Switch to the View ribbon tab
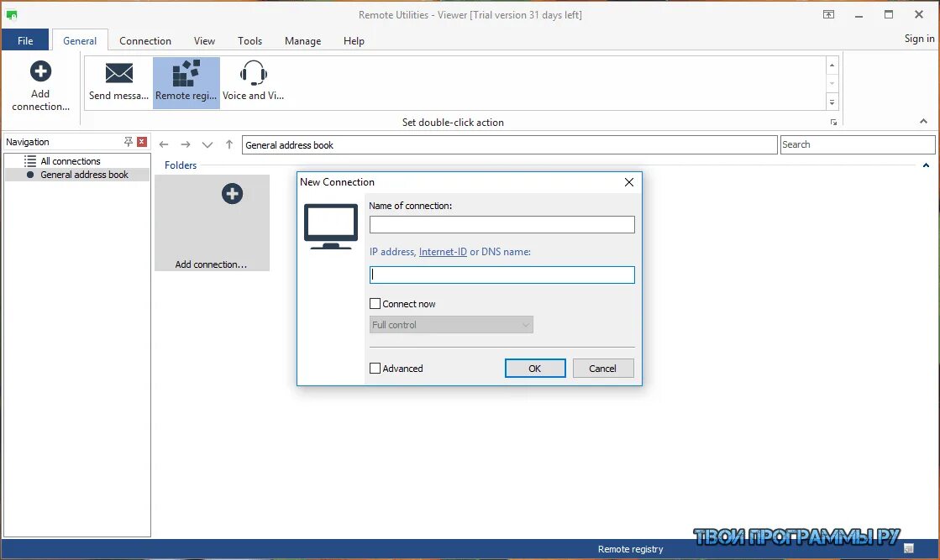Screen dimensions: 940x560 pos(204,41)
